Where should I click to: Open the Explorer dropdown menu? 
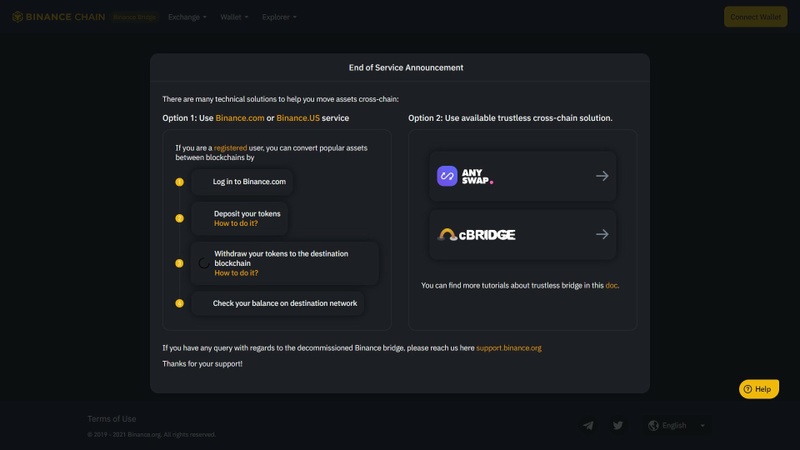279,17
